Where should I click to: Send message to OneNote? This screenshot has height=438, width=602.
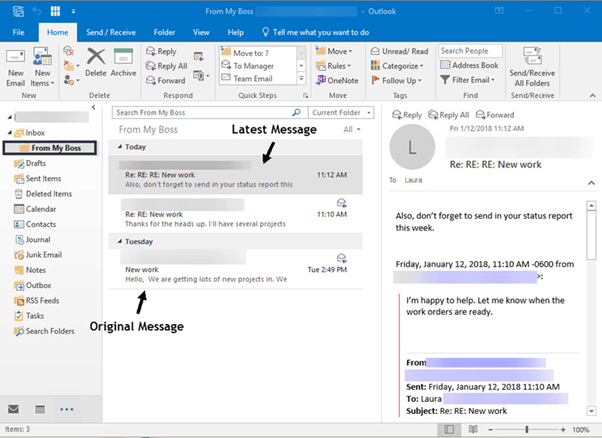point(337,80)
